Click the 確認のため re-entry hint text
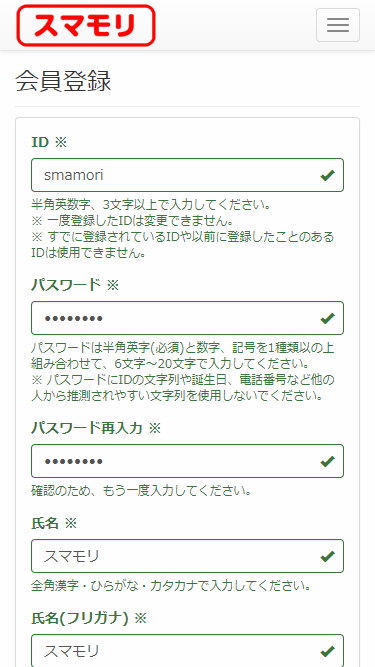 [x=142, y=491]
